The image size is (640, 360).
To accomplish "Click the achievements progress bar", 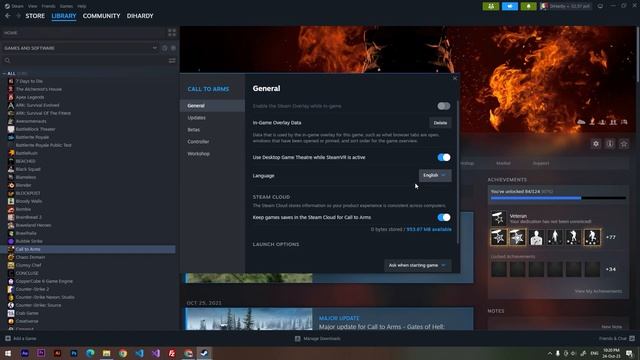I will pyautogui.click(x=558, y=198).
